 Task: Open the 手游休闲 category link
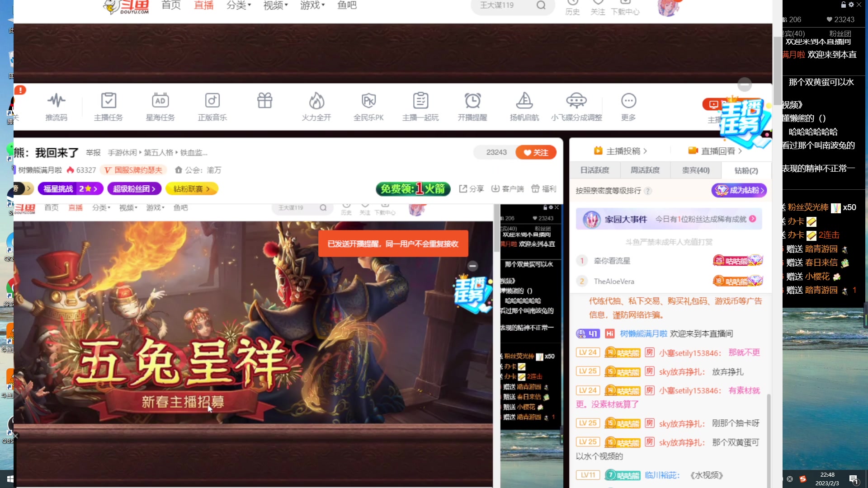[122, 153]
